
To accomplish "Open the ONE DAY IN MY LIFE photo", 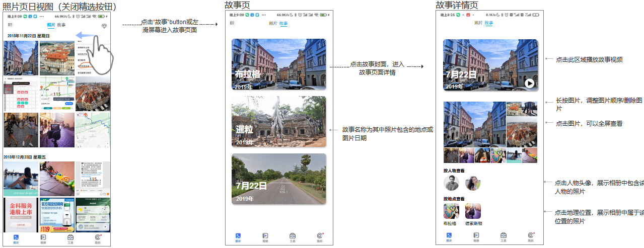I will (x=21, y=179).
